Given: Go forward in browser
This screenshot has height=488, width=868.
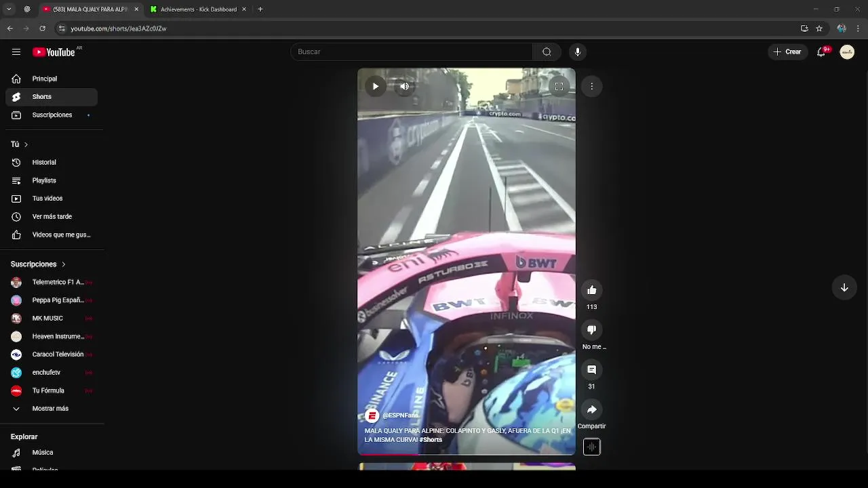Looking at the screenshot, I should pyautogui.click(x=26, y=28).
